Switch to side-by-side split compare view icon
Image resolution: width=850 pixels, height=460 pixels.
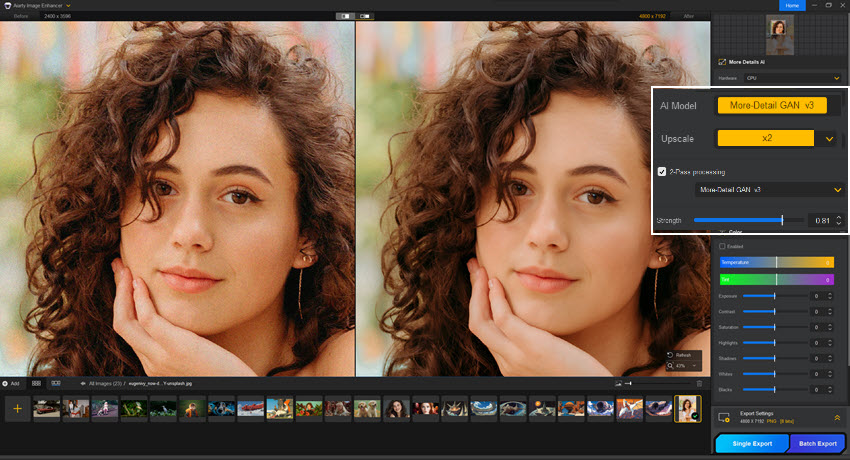tap(343, 16)
